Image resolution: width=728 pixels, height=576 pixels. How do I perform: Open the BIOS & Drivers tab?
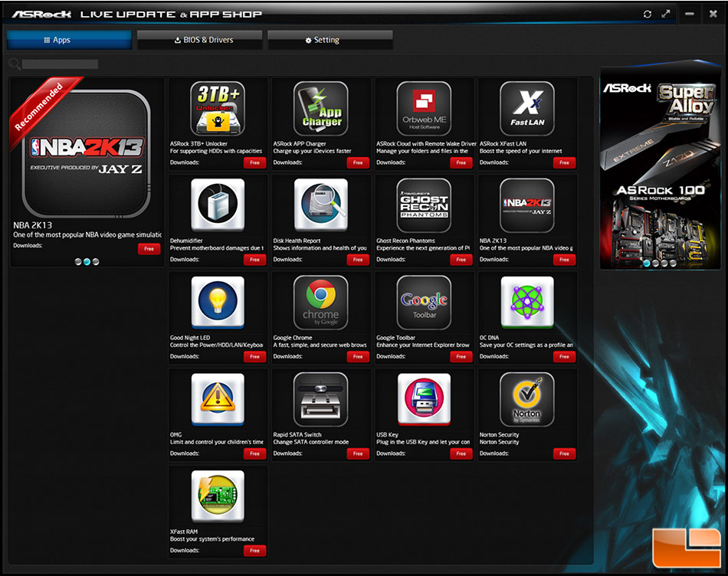tap(200, 40)
